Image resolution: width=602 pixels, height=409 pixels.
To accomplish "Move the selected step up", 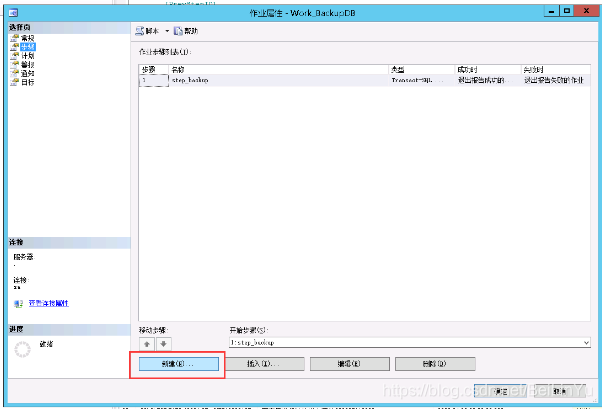I will point(147,344).
